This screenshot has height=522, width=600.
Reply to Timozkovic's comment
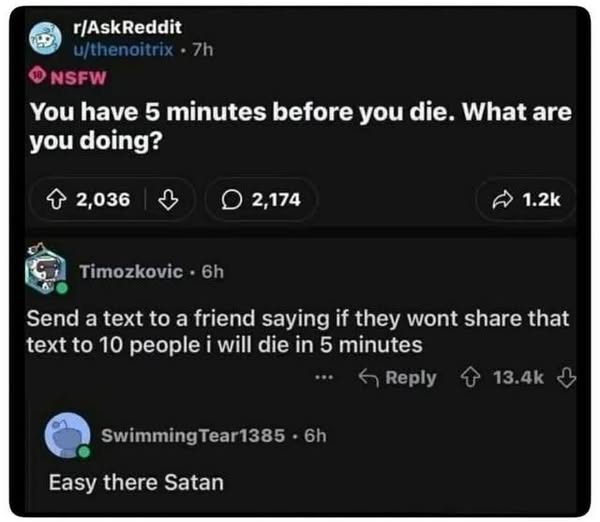click(398, 378)
